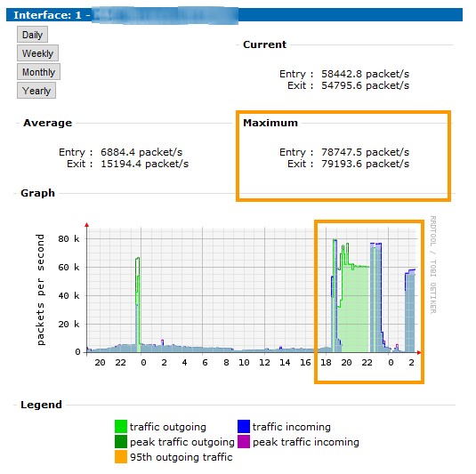The width and height of the screenshot is (476, 474).
Task: Click the average entry value 6884.4 packet/s
Action: pos(141,152)
